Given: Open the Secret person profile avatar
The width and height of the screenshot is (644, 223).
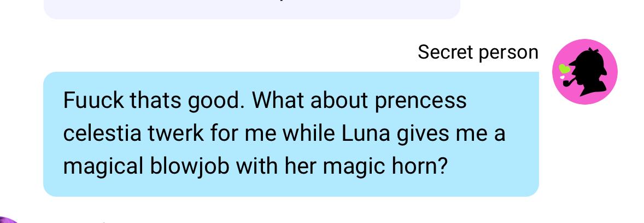Looking at the screenshot, I should (584, 72).
